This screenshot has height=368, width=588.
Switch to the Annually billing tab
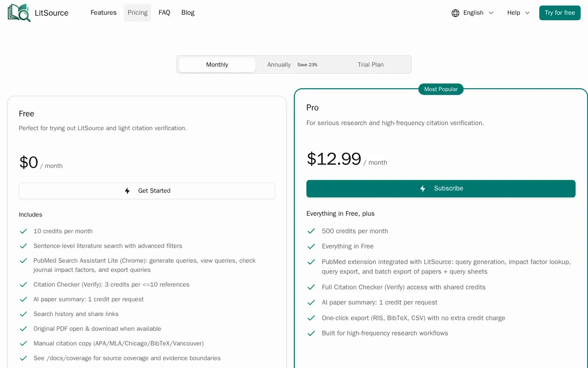[279, 65]
